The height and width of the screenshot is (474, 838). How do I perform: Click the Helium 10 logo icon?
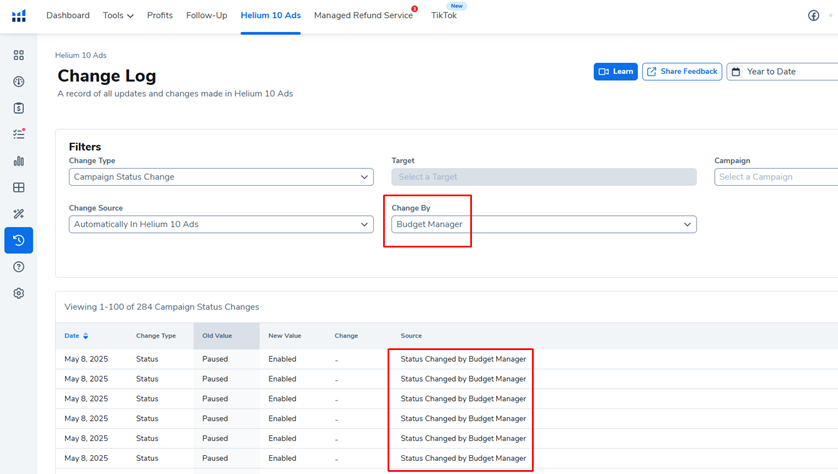click(x=18, y=16)
